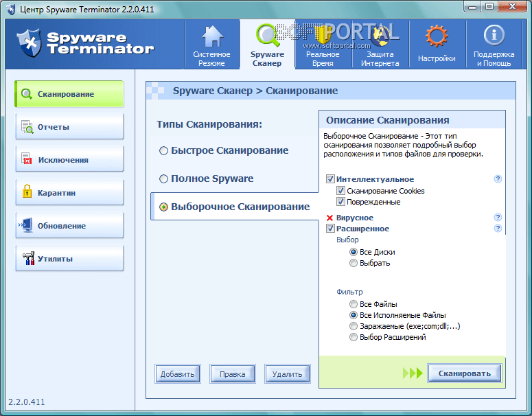Open the Обновление sidebar section

[x=69, y=225]
